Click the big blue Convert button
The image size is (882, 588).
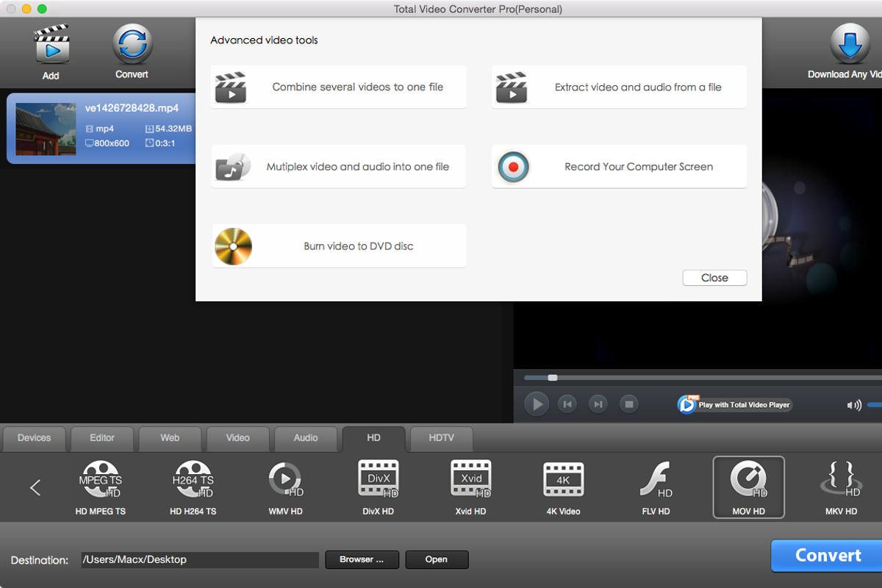[828, 556]
